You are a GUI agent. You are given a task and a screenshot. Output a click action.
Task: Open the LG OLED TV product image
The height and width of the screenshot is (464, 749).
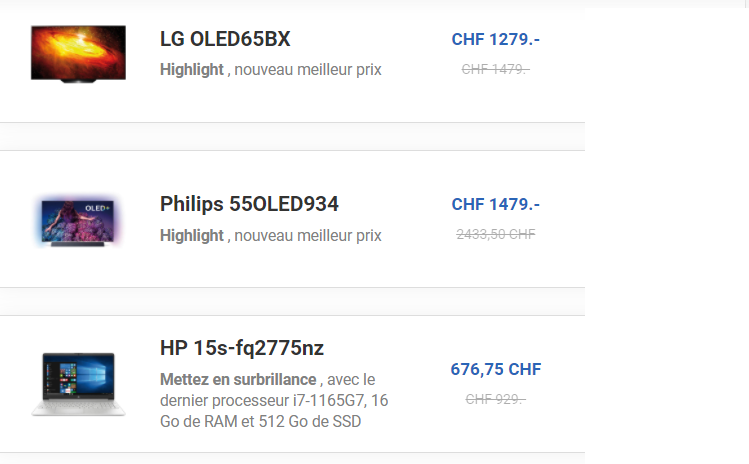pyautogui.click(x=78, y=54)
